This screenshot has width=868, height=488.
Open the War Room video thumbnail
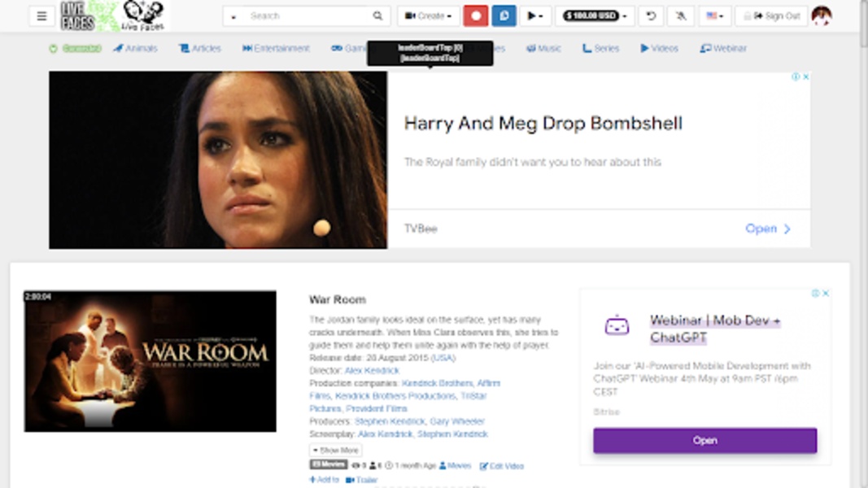(150, 361)
